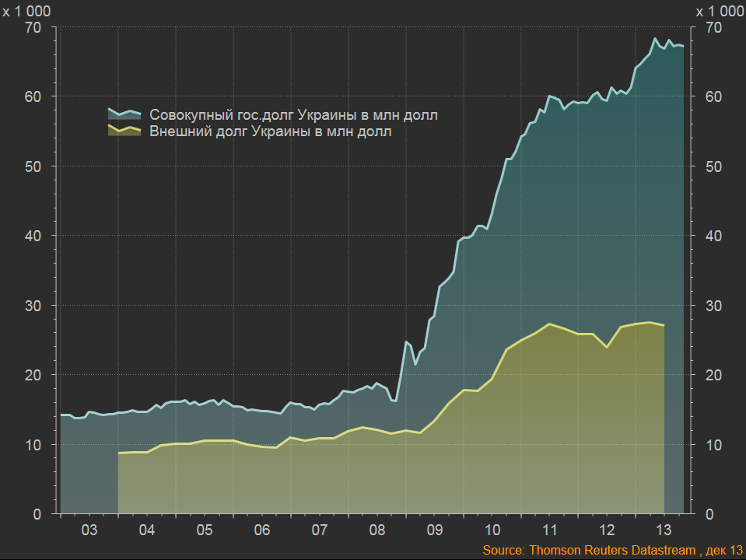The width and height of the screenshot is (746, 560).
Task: Select year 08 on the time axis
Action: click(x=377, y=530)
